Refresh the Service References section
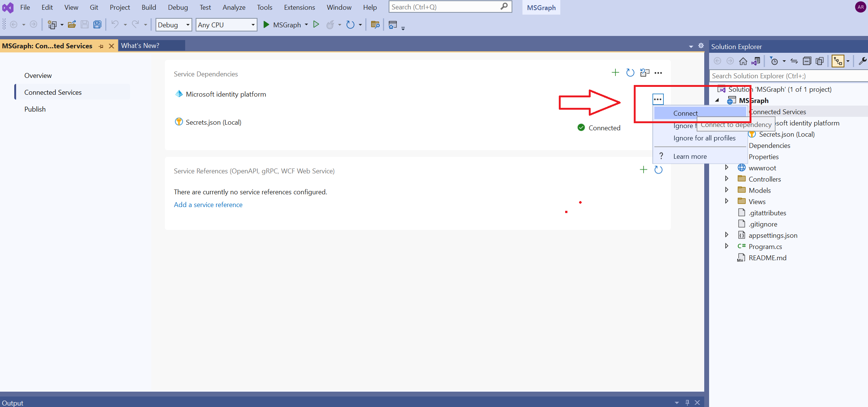This screenshot has height=407, width=868. (658, 170)
